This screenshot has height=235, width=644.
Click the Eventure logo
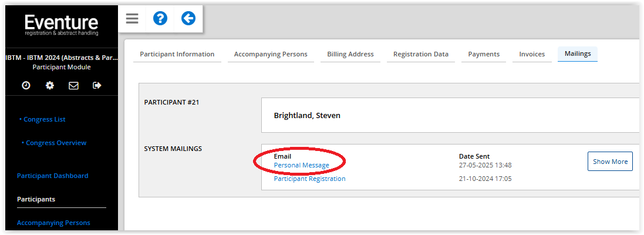62,25
